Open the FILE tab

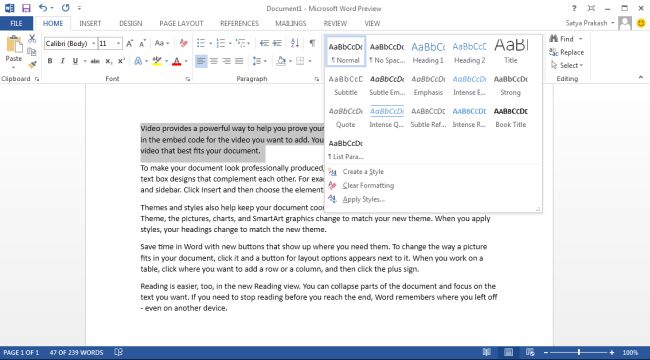[x=16, y=23]
